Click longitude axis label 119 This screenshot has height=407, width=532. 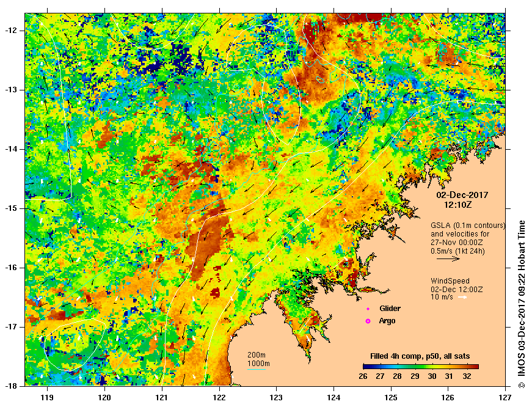click(47, 397)
